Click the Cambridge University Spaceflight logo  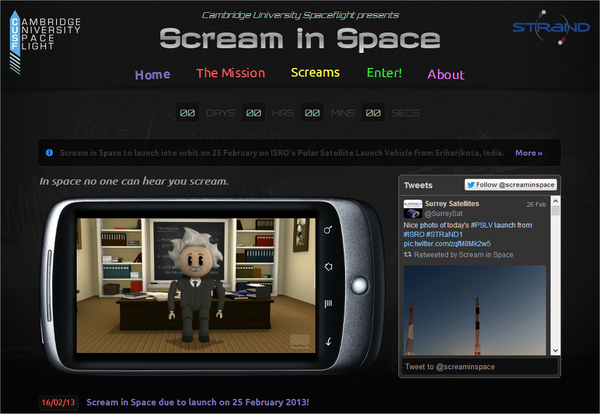[x=45, y=42]
